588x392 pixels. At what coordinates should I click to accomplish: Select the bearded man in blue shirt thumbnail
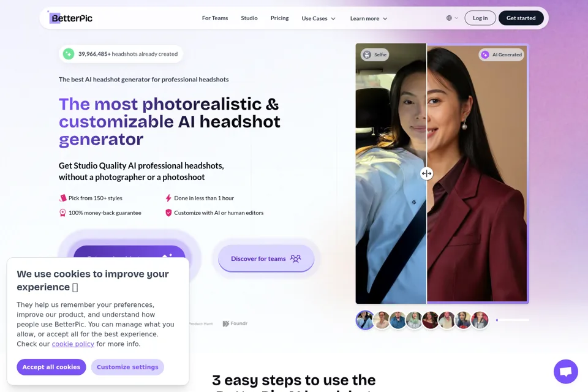(398, 320)
